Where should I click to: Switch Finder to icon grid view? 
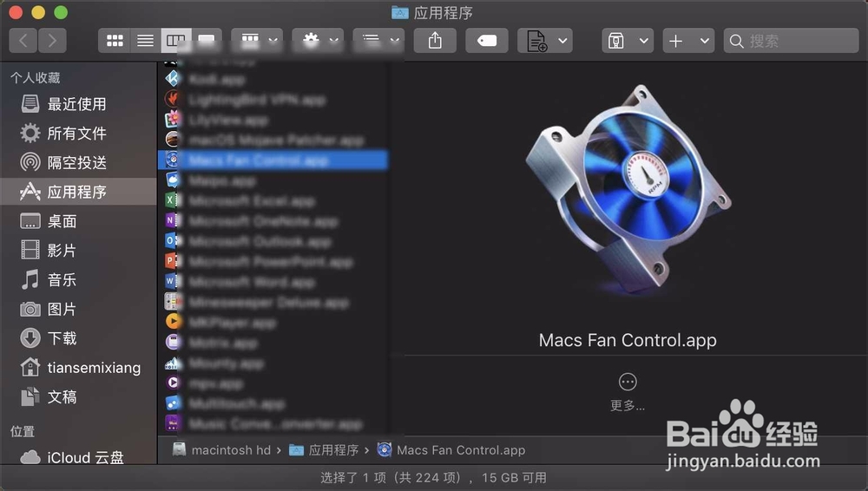pyautogui.click(x=115, y=41)
